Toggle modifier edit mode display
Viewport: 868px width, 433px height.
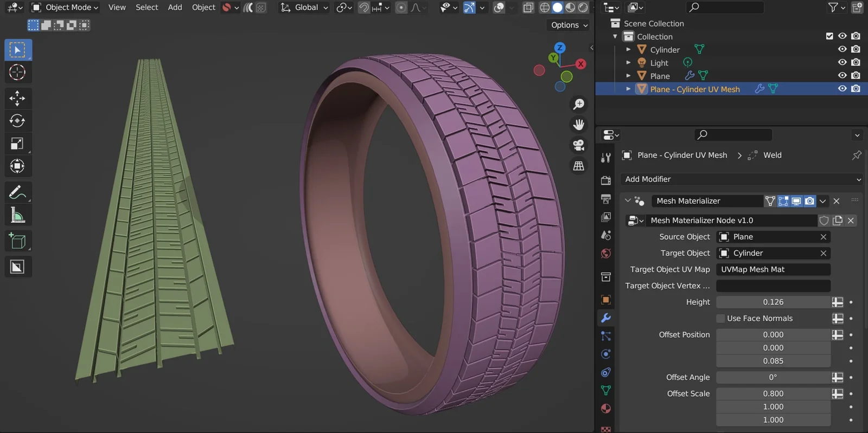(783, 201)
